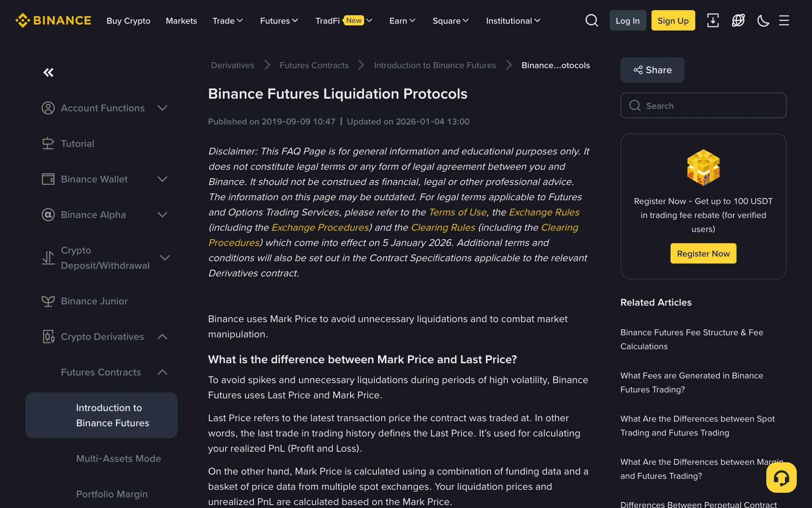
Task: Click the Tutorial signpost icon
Action: (x=48, y=144)
